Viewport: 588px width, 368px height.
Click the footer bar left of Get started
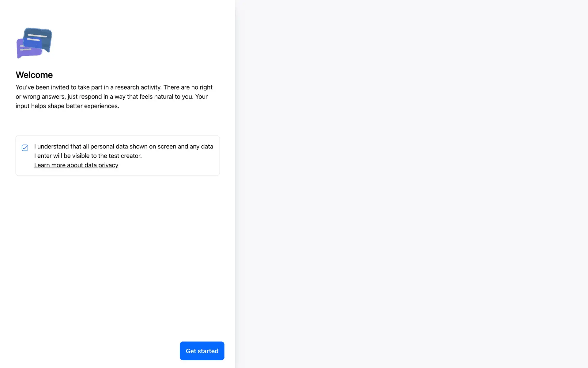click(89, 351)
